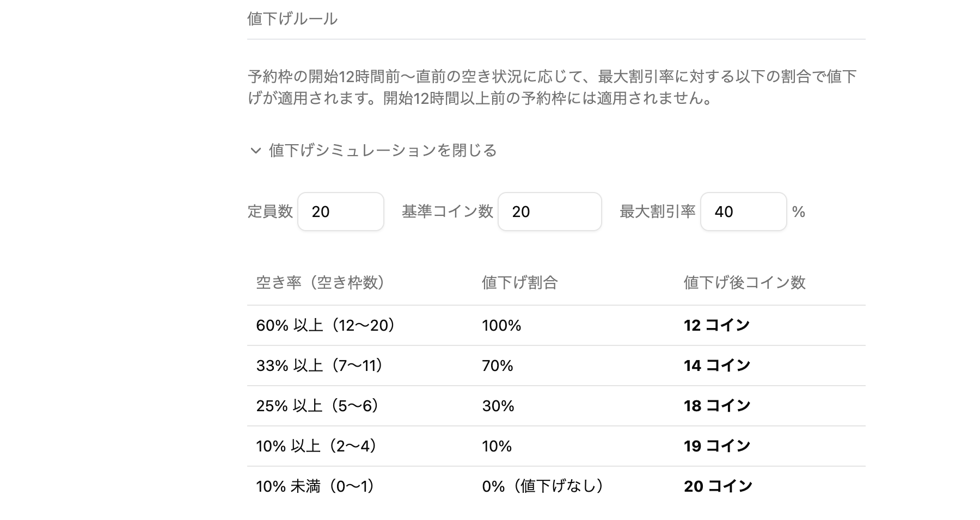Click the 値下げ割合 column header
Screen dimensions: 980x520
coord(519,283)
